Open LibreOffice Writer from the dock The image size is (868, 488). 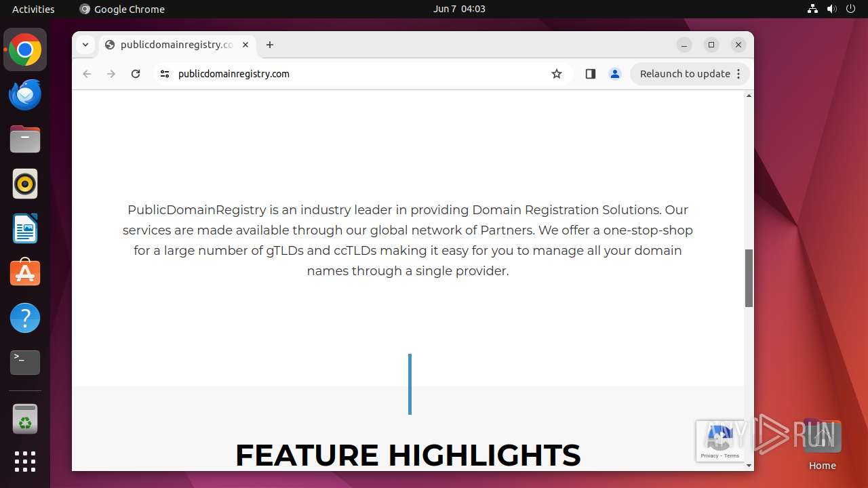[x=25, y=229]
